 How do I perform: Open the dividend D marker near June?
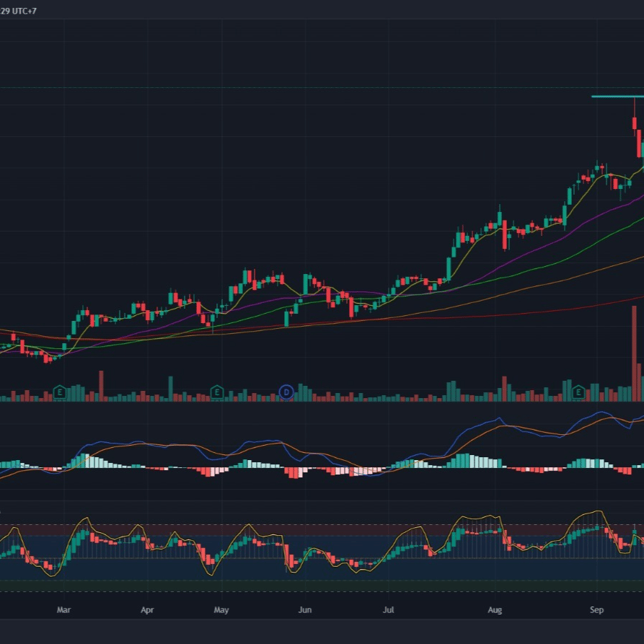[286, 392]
